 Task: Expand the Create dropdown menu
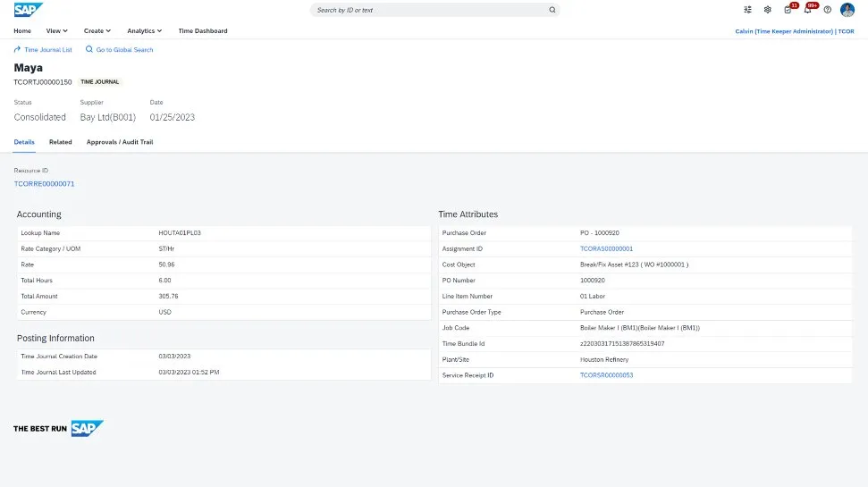[x=97, y=30]
